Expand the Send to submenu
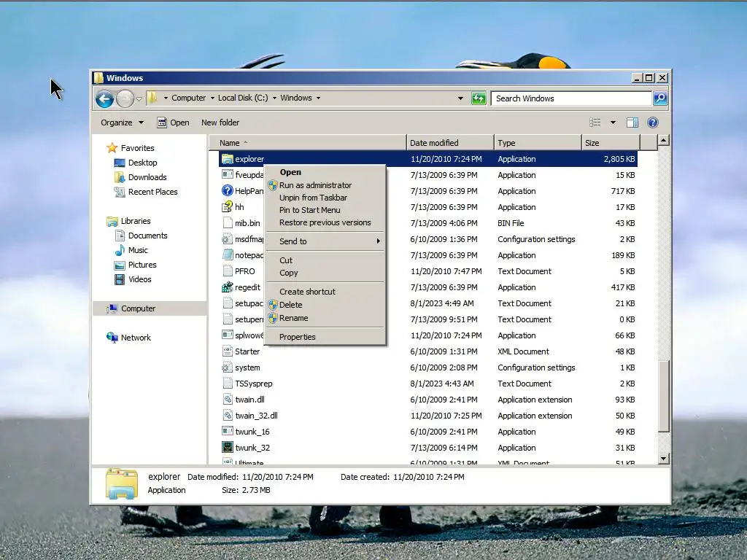747x560 pixels. point(325,241)
